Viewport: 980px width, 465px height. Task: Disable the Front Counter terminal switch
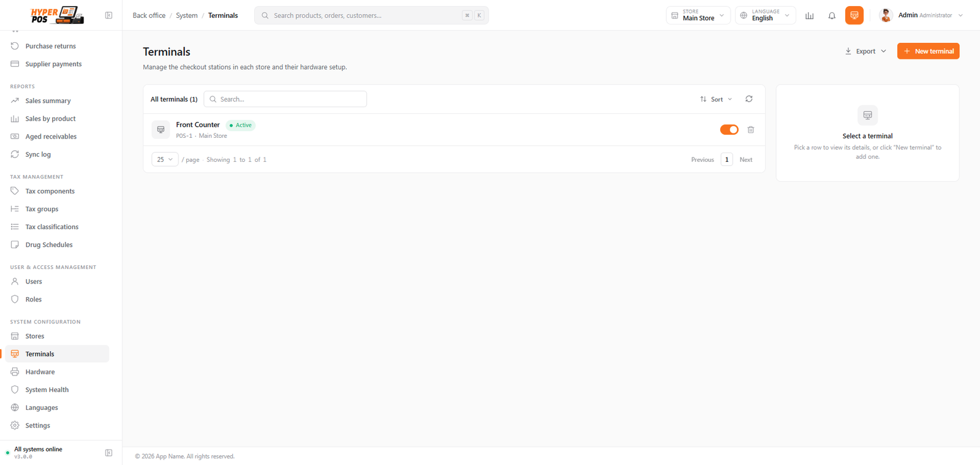click(x=729, y=130)
